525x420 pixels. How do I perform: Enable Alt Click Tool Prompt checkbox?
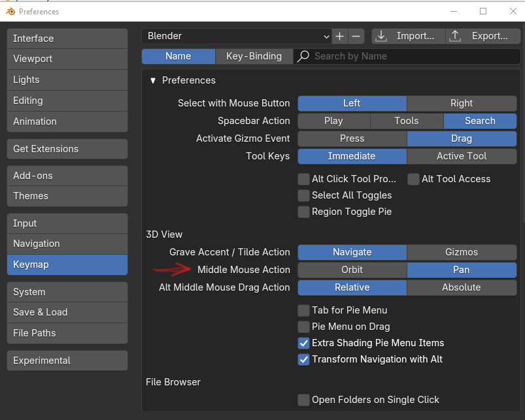point(303,179)
